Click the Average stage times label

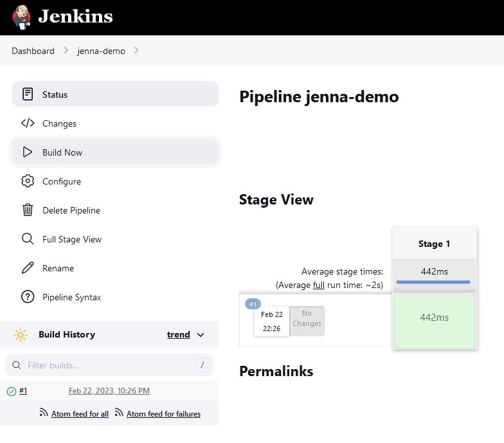(x=342, y=271)
